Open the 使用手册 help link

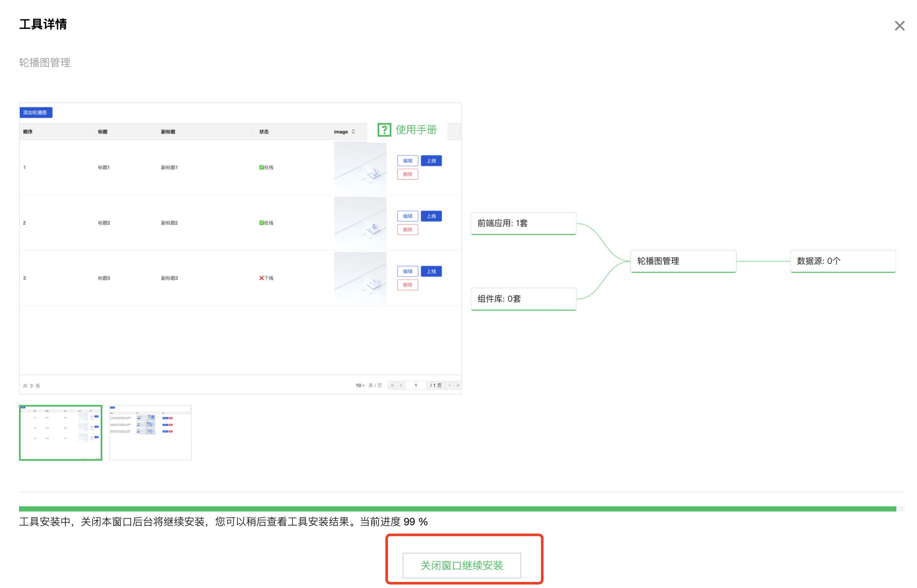(x=416, y=130)
